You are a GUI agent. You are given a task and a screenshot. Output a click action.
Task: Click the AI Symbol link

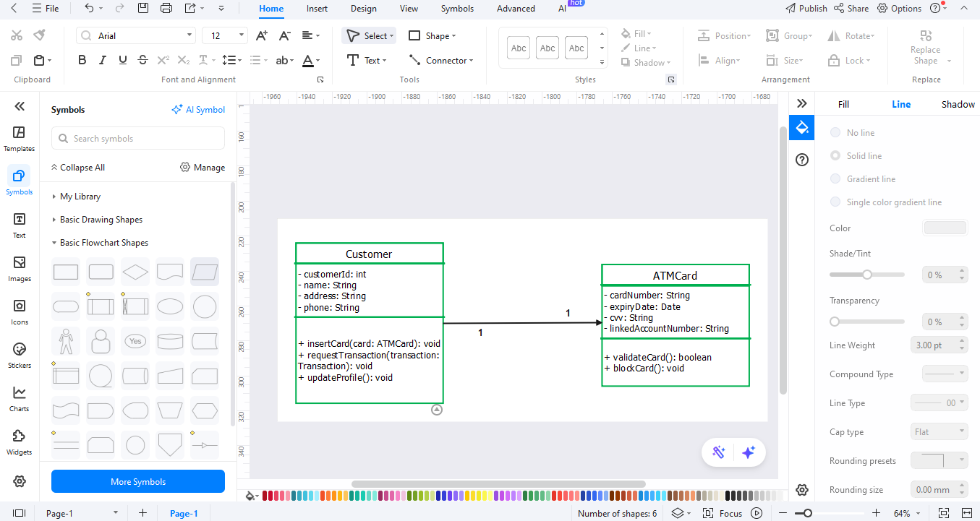pyautogui.click(x=198, y=110)
